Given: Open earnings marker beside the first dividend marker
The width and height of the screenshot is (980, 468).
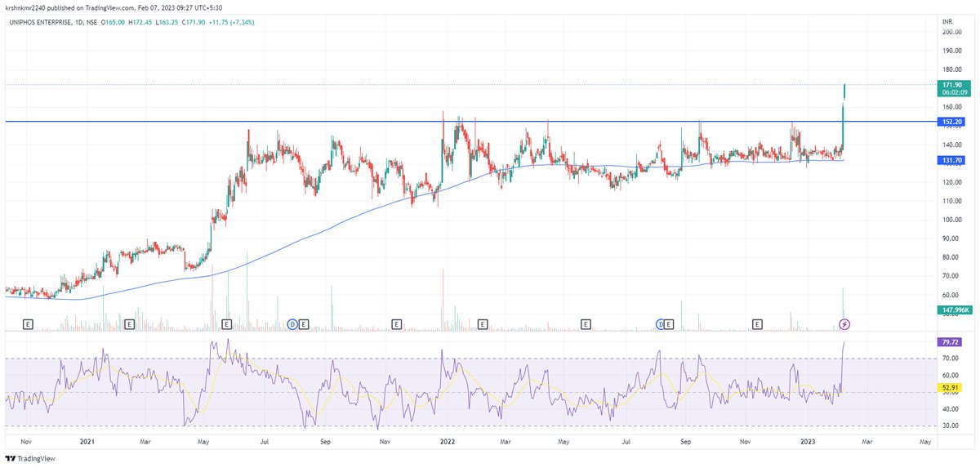Looking at the screenshot, I should click(x=304, y=324).
